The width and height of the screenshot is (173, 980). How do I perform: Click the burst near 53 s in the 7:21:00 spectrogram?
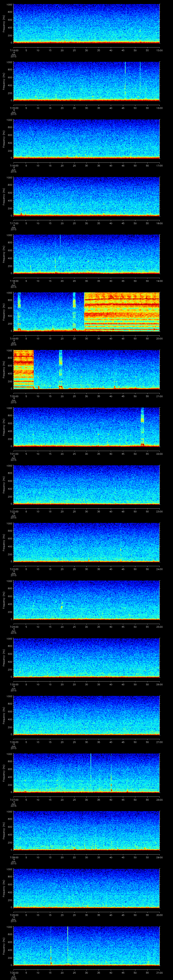(x=143, y=427)
